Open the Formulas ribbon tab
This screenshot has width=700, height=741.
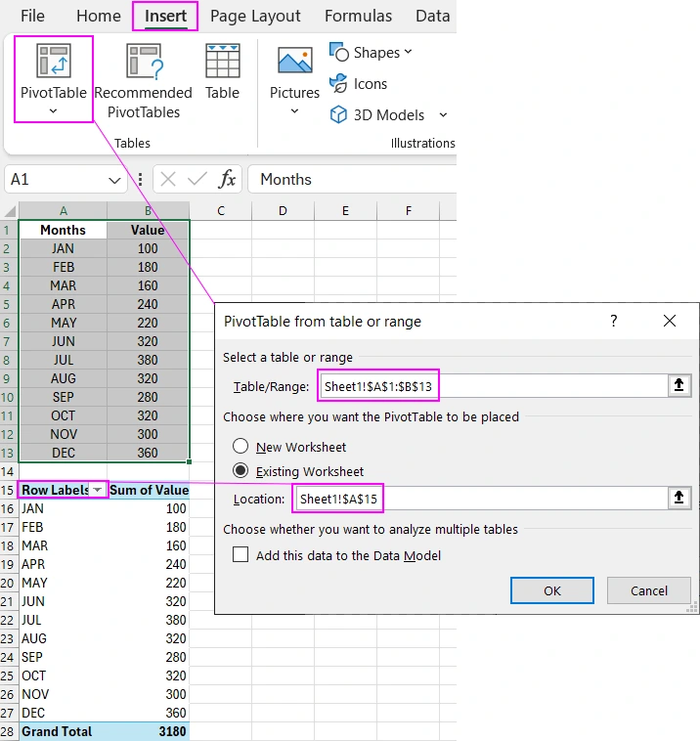pyautogui.click(x=358, y=16)
